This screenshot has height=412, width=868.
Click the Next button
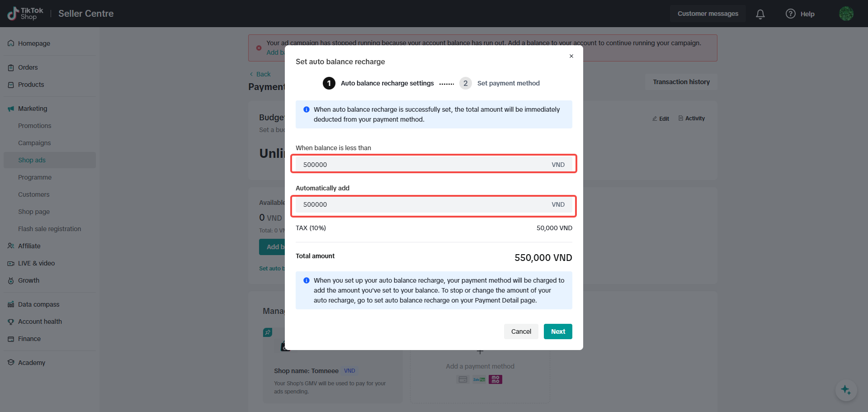558,331
